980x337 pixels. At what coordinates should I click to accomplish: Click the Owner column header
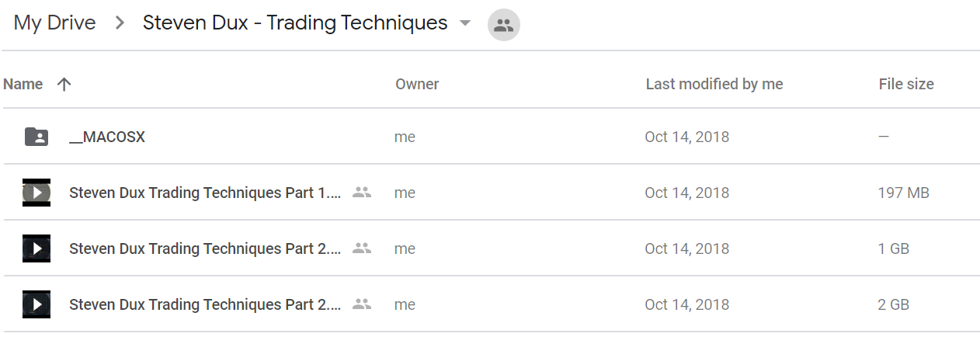[417, 84]
